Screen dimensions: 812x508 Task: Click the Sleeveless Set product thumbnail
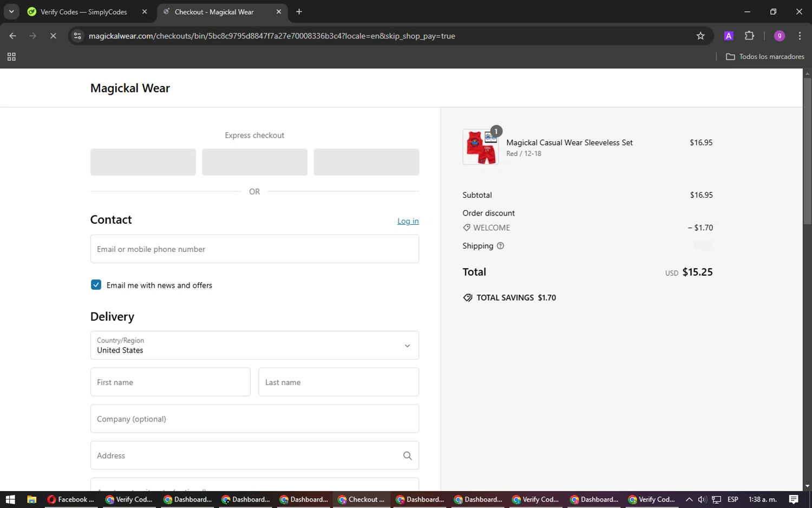(481, 147)
